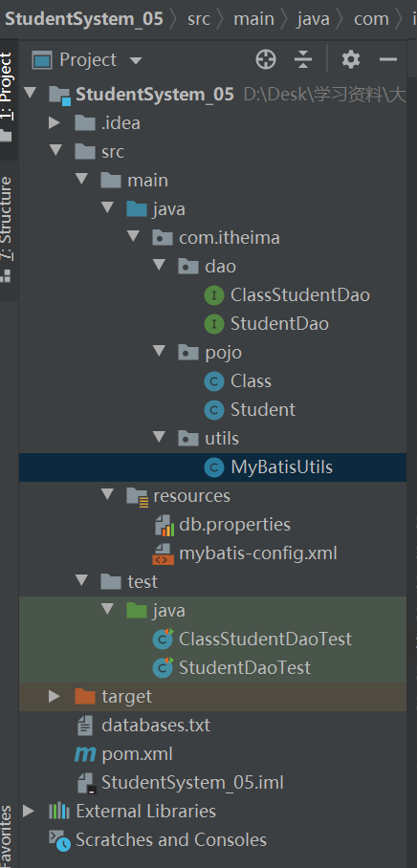
Task: Select Scratches and Consoles
Action: [158, 839]
